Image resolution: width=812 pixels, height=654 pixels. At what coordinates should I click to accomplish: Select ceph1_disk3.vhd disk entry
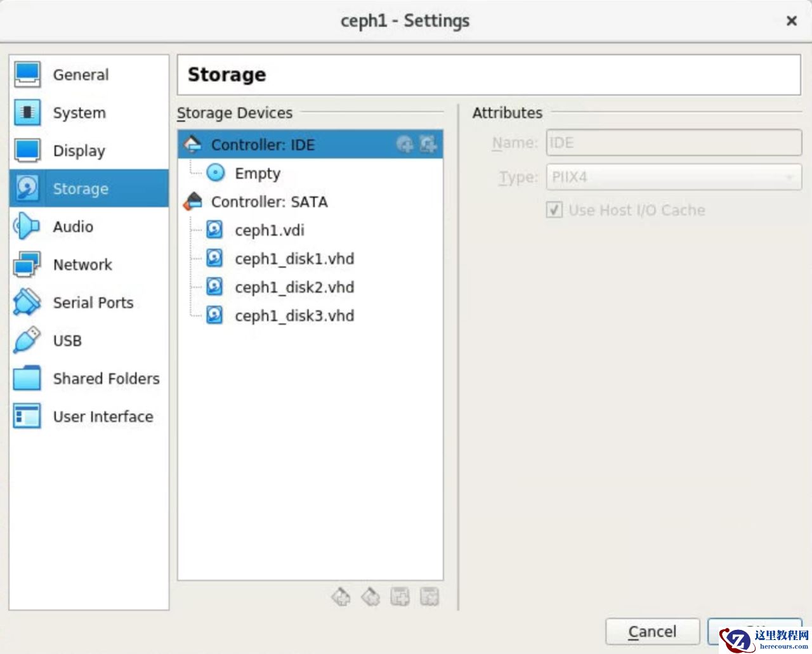point(310,316)
